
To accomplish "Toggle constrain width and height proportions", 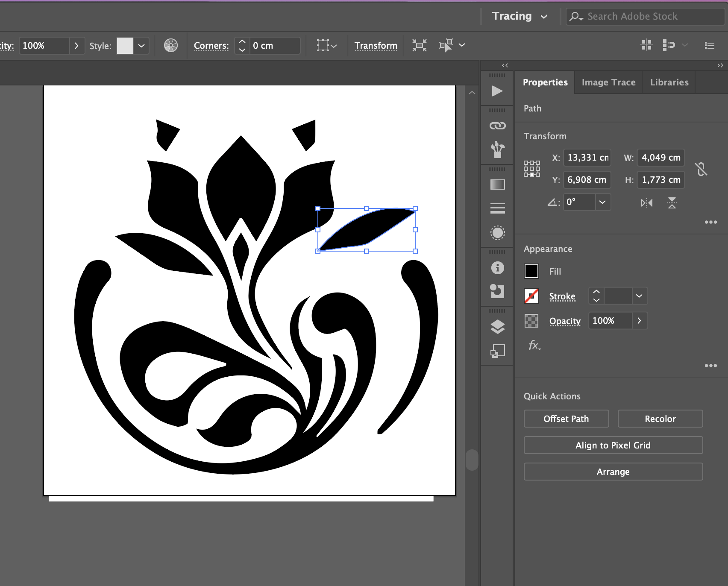I will click(701, 169).
